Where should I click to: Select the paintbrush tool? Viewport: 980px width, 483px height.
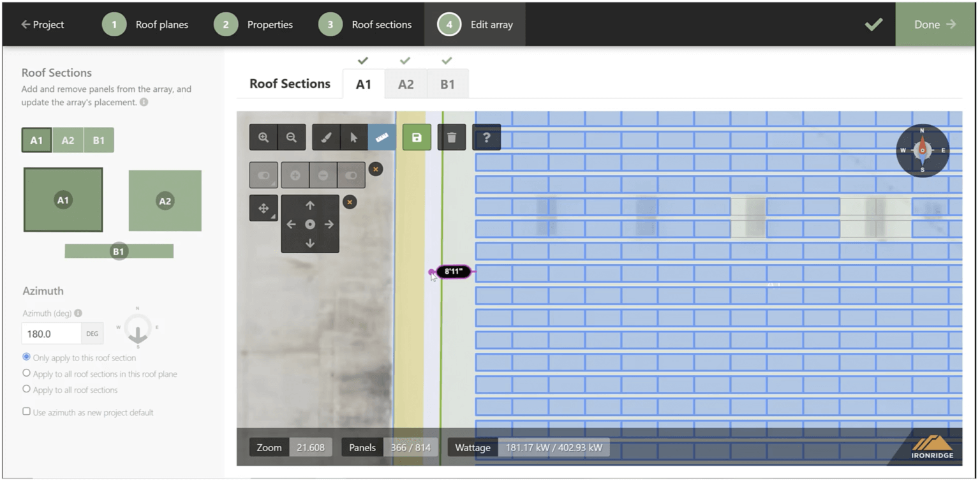point(326,137)
